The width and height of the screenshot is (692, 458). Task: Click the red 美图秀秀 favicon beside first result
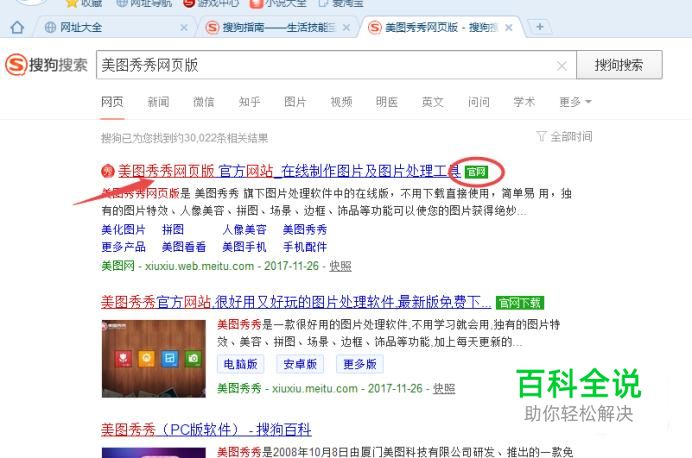coord(108,171)
